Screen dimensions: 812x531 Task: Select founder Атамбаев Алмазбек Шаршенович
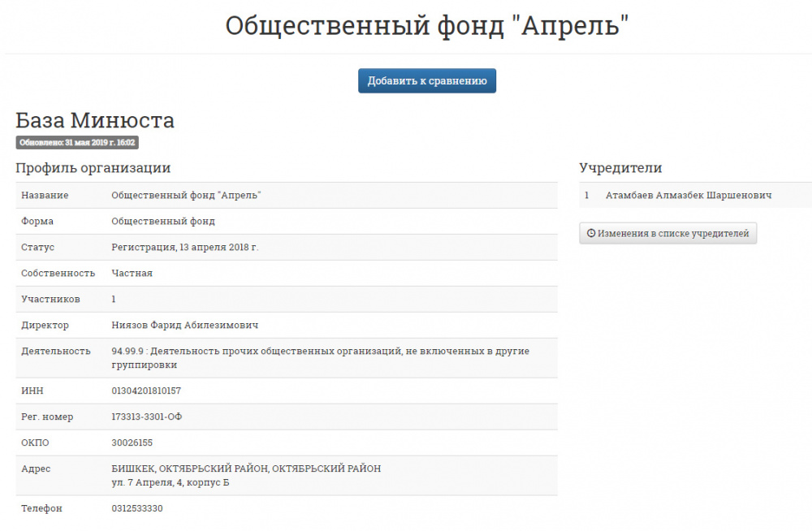[688, 196]
